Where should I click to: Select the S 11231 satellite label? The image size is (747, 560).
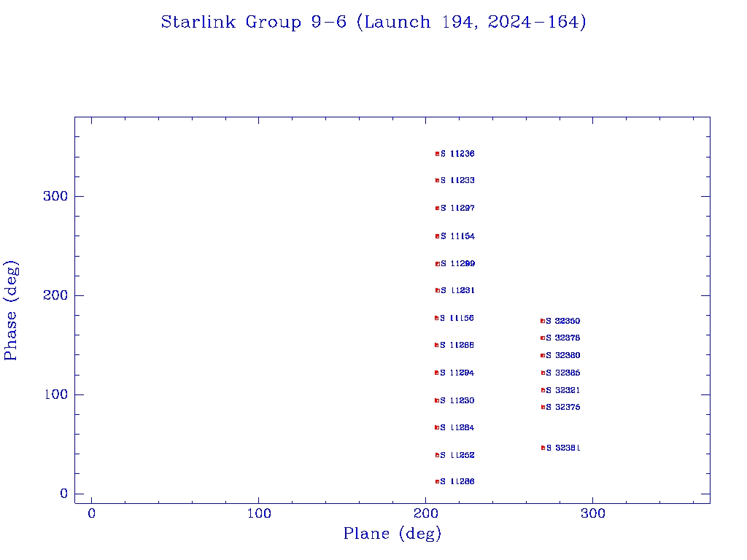point(457,290)
